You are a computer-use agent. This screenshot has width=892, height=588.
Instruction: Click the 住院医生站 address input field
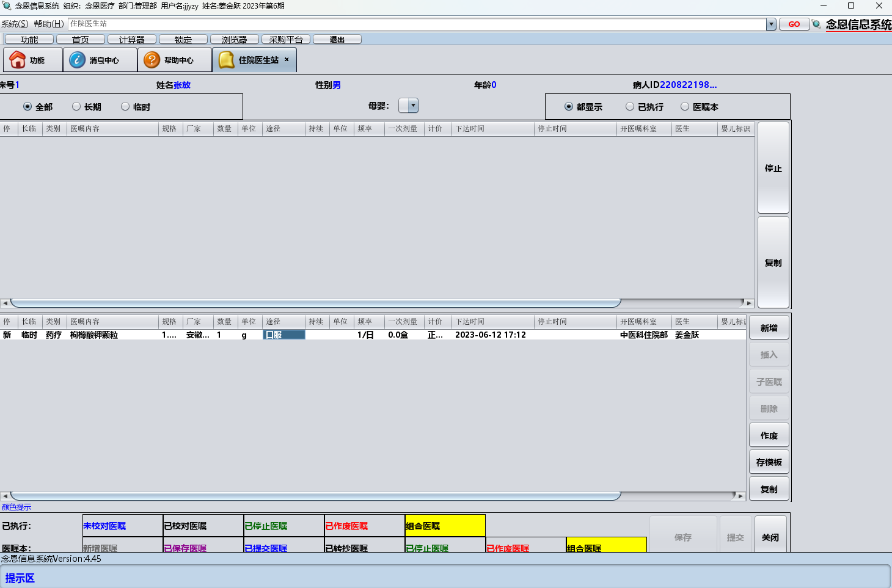tap(415, 24)
